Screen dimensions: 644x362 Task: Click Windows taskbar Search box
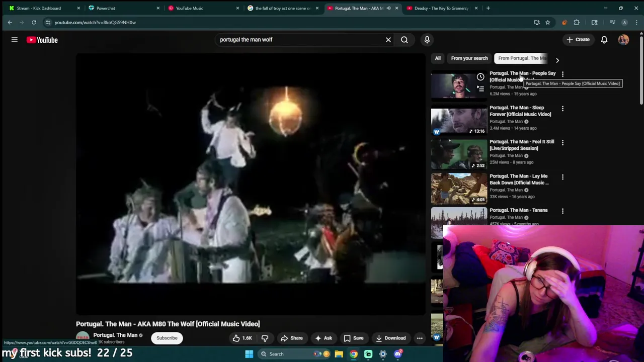(x=295, y=354)
